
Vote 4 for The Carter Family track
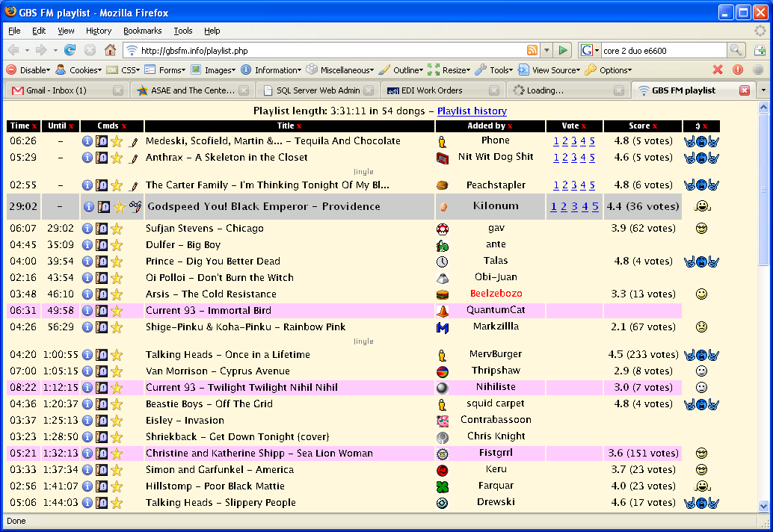coord(582,185)
